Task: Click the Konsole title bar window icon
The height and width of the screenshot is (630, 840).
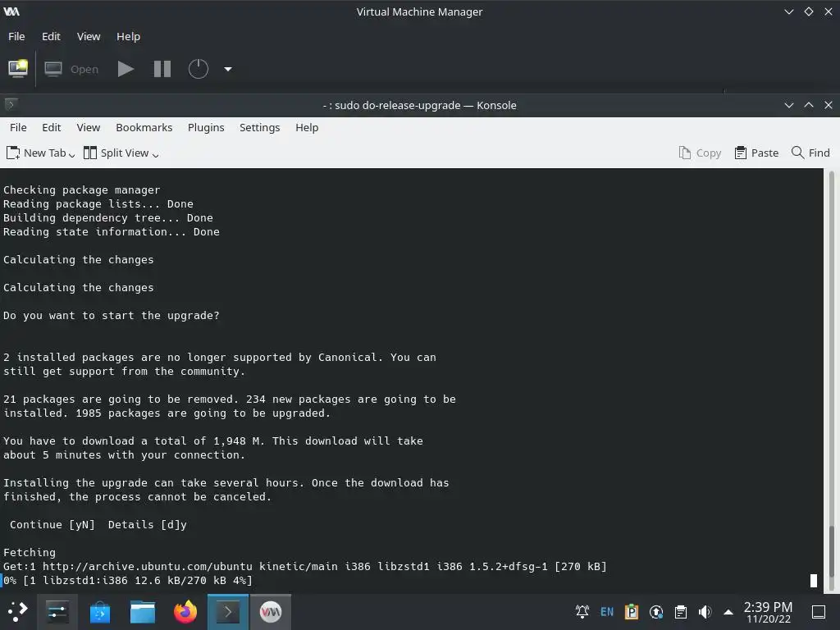Action: click(10, 104)
